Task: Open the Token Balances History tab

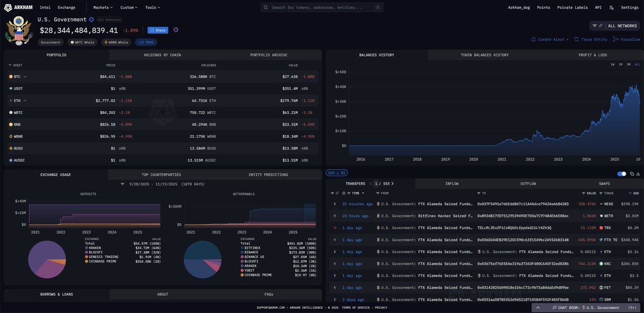Action: [x=485, y=55]
